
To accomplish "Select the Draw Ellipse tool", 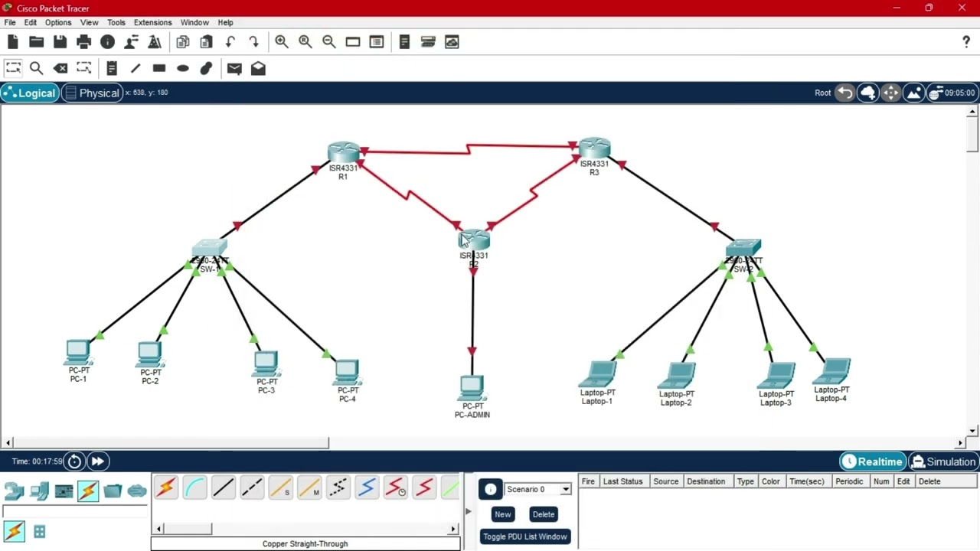I will [x=183, y=68].
